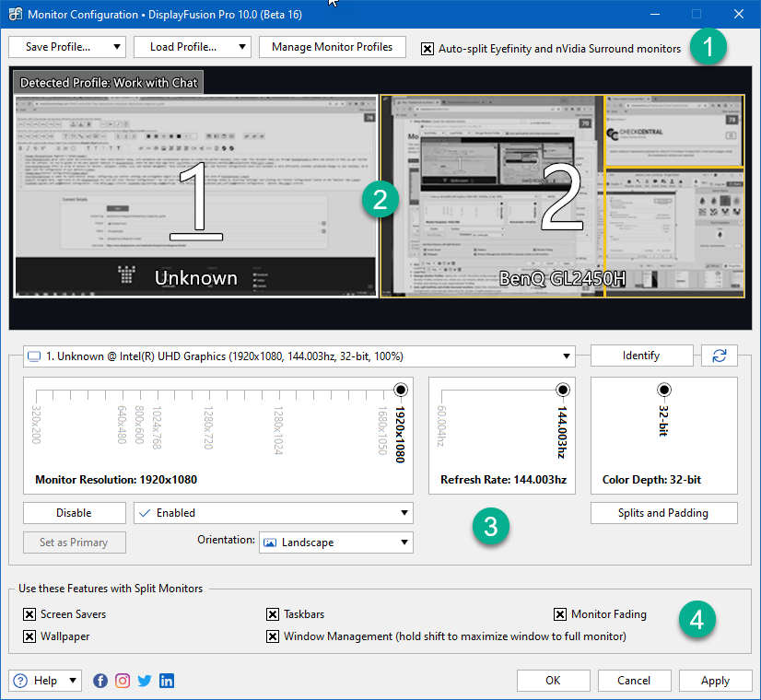Click the refresh rate slider handle
Screen dimensions: 761x700
coord(563,390)
